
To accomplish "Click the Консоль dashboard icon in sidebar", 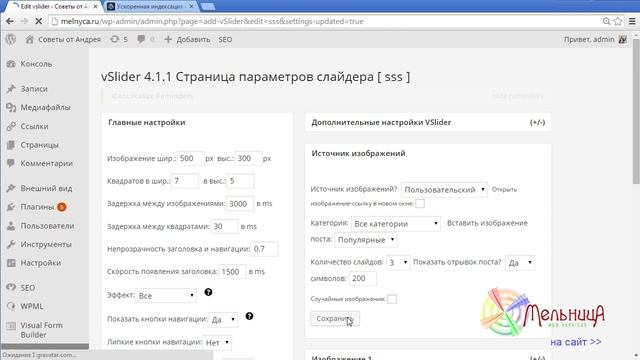I will tap(11, 64).
